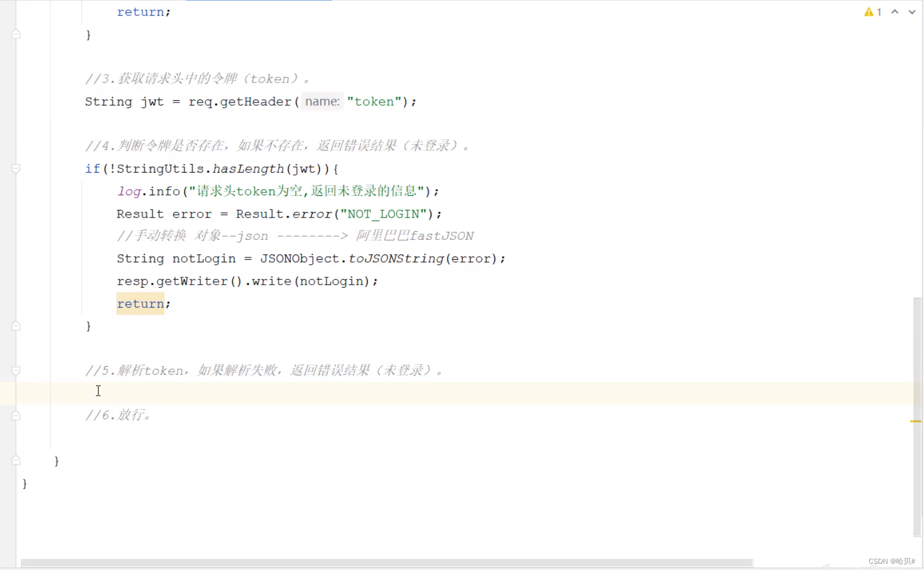Click comment //3.获取请求头中的令牌
The height and width of the screenshot is (570, 924).
coord(198,79)
